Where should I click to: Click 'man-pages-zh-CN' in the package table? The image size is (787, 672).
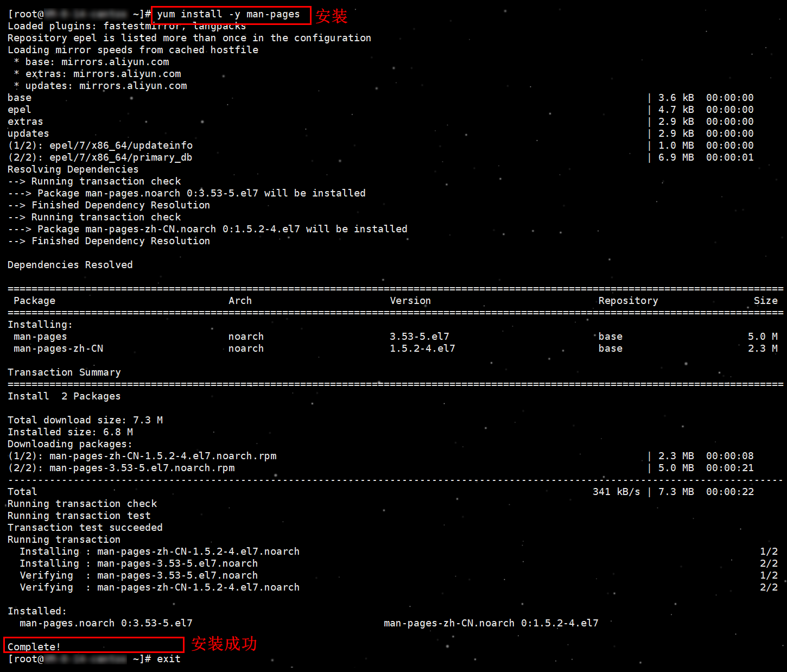pyautogui.click(x=59, y=348)
